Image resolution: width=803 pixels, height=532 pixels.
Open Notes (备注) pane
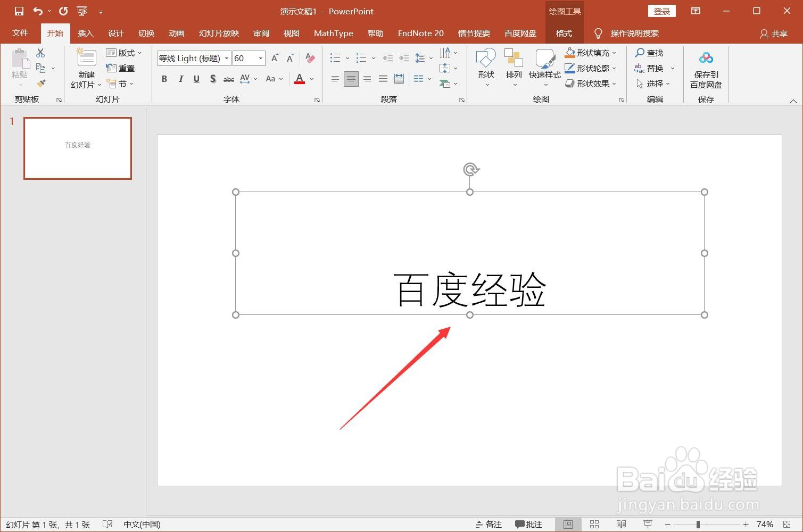pyautogui.click(x=489, y=525)
